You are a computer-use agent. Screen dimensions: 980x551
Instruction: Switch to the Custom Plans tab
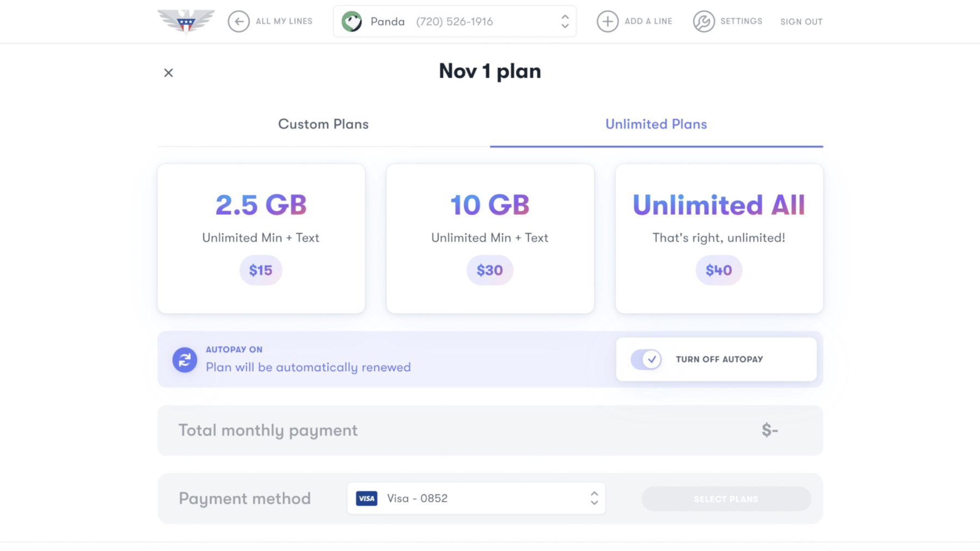click(323, 124)
